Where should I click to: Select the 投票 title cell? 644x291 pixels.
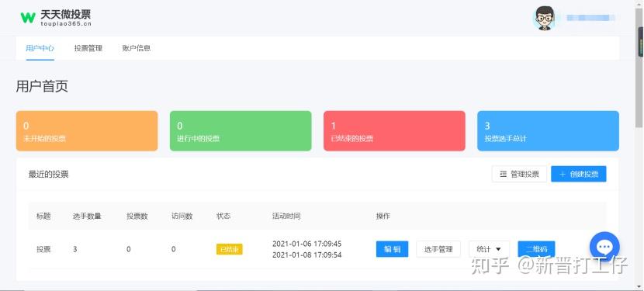pos(43,249)
